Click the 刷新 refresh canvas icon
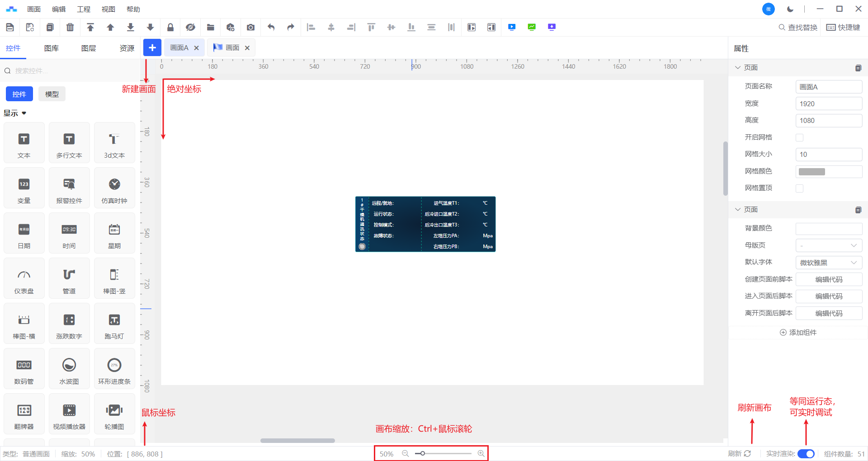The height and width of the screenshot is (461, 868). pyautogui.click(x=747, y=453)
